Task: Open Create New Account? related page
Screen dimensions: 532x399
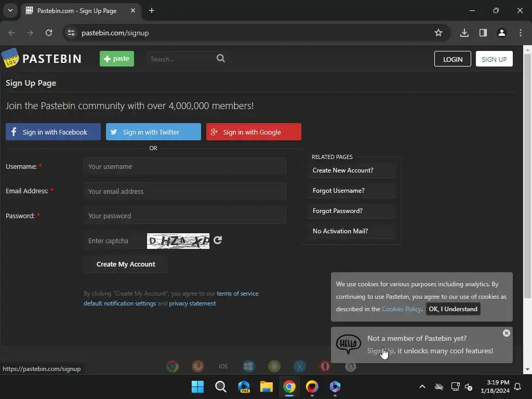Action: (352, 170)
